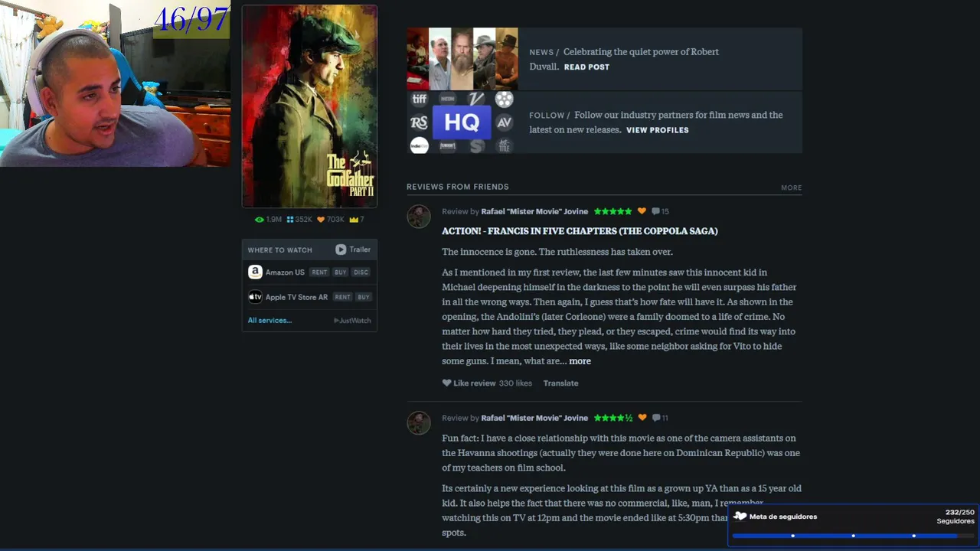Click the V Variety partner logo
The image size is (980, 551).
coord(476,99)
